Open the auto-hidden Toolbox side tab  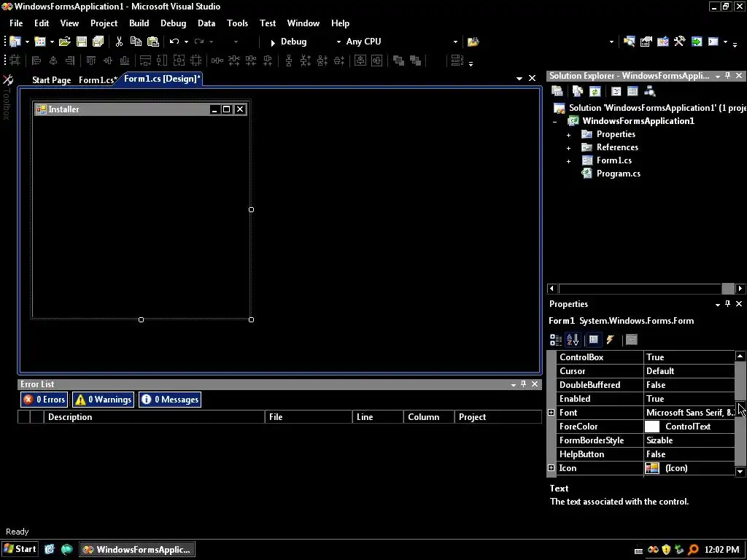[x=7, y=97]
